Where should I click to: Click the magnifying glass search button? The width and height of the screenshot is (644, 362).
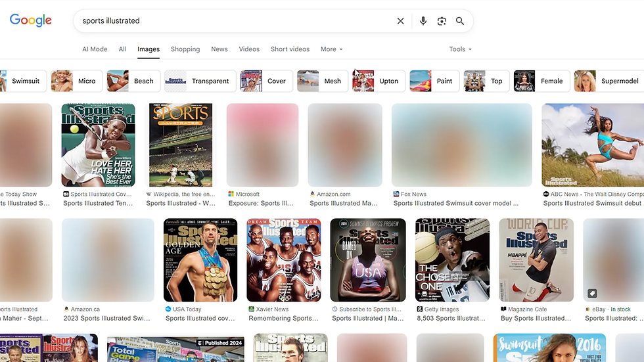[x=460, y=21]
